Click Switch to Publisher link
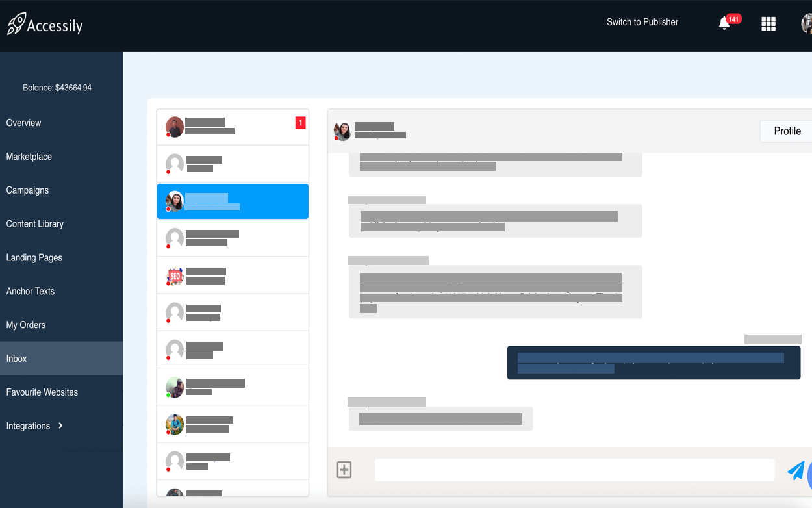The width and height of the screenshot is (812, 508). pos(642,22)
